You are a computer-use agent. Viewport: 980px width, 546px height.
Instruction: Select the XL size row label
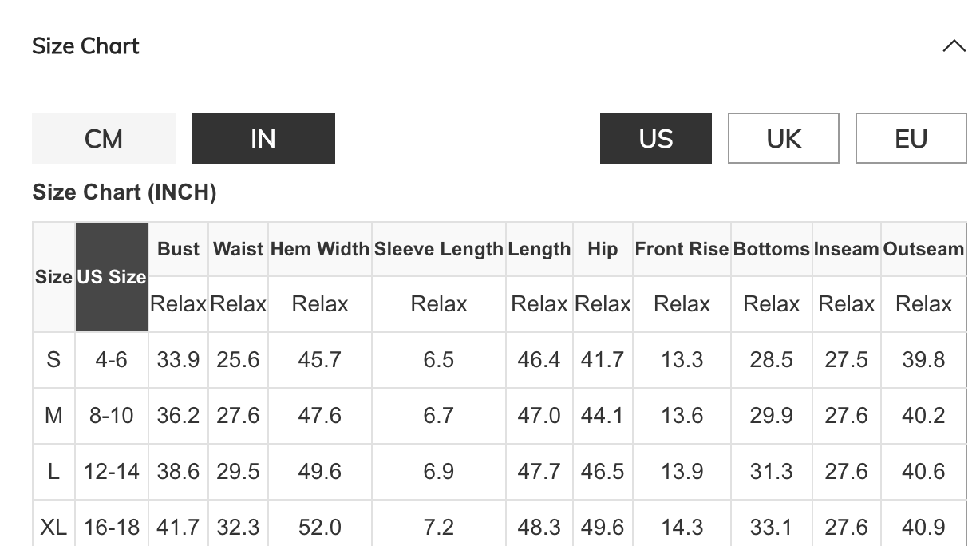(53, 528)
